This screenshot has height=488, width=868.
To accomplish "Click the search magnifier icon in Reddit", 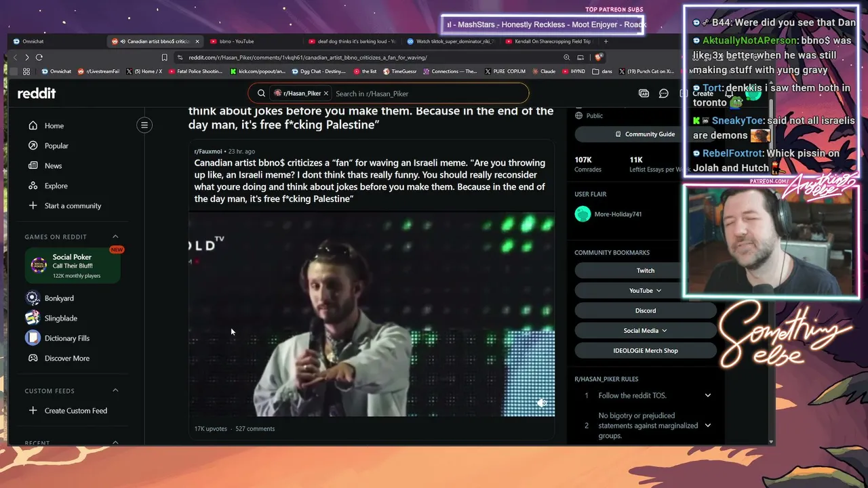I will tap(261, 94).
